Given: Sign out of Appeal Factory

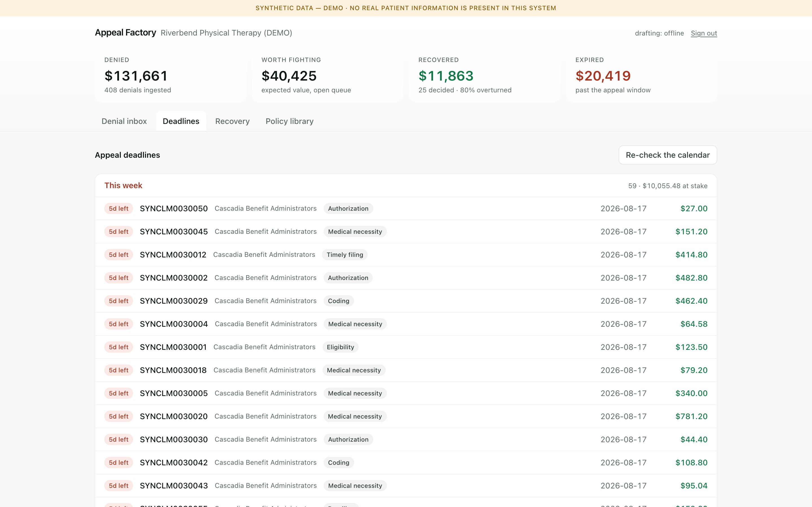Looking at the screenshot, I should coord(704,33).
